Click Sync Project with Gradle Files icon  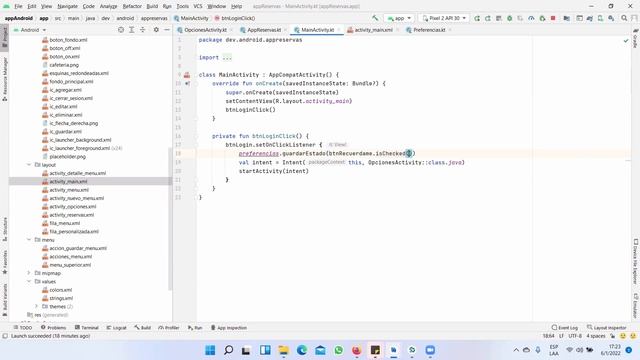pyautogui.click(x=589, y=18)
